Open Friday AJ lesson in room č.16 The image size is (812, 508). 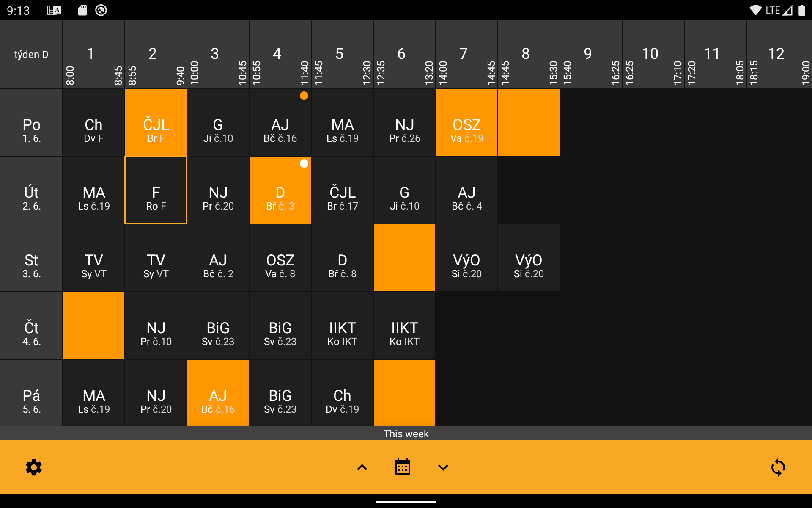(x=218, y=393)
